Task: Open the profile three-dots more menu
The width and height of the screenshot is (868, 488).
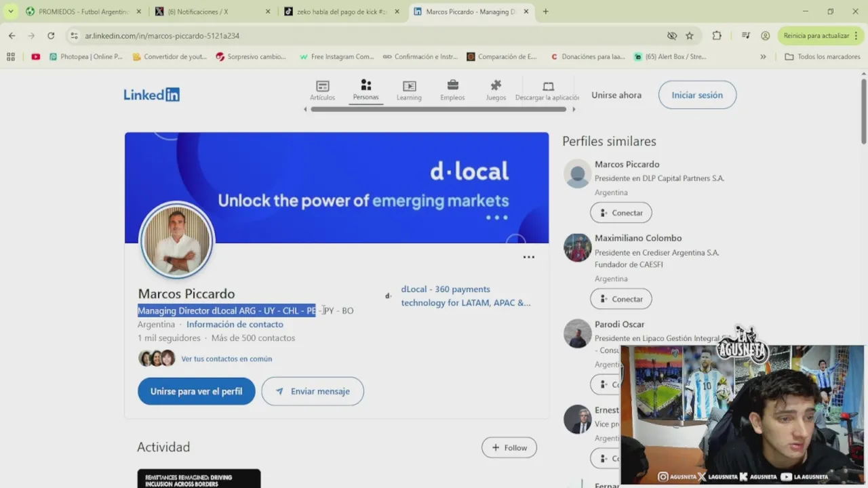Action: click(x=529, y=257)
